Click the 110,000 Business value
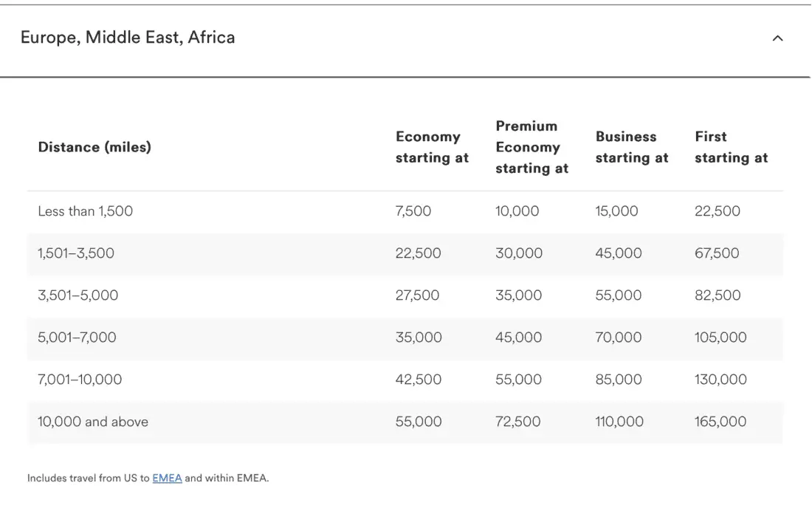This screenshot has height=514, width=812. click(x=619, y=422)
